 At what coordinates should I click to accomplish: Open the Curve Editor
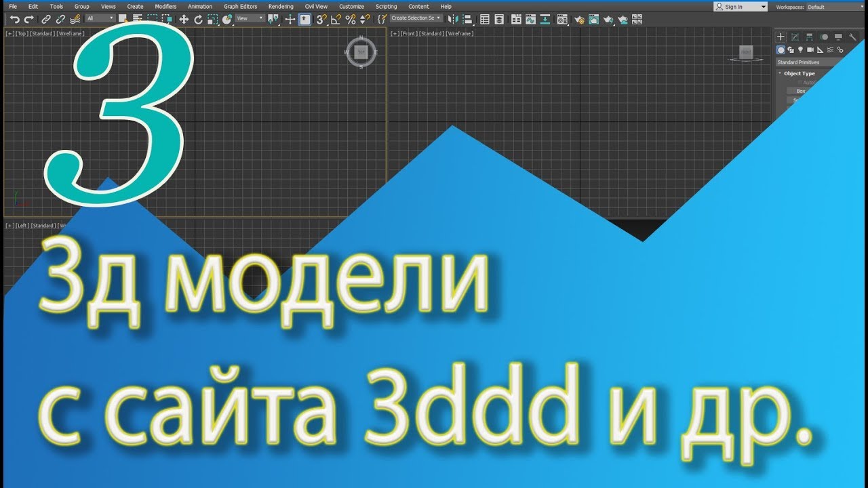[530, 19]
